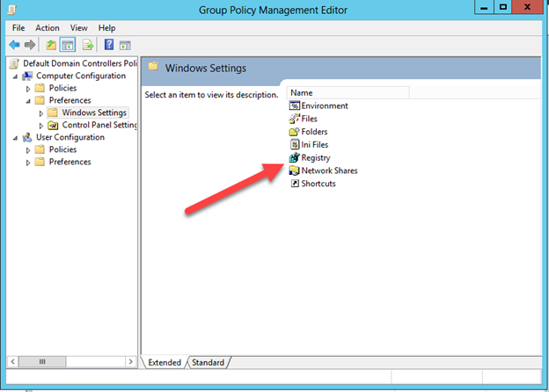Click the Name column header
Viewport: 549px width, 392px height.
[347, 92]
